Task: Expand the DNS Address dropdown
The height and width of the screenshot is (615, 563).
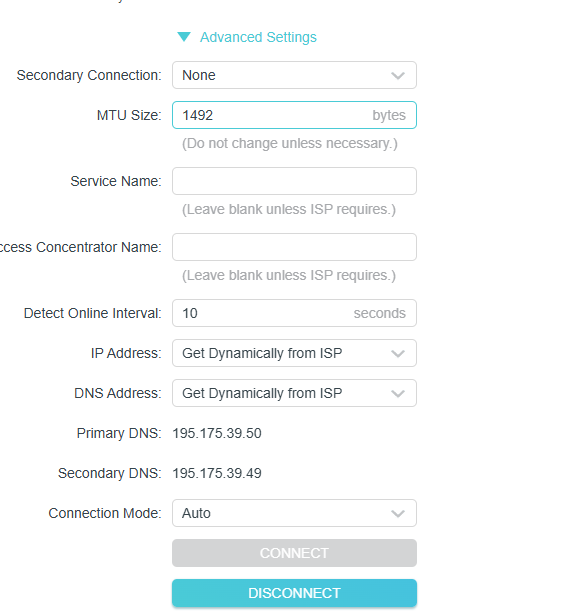Action: (x=294, y=393)
